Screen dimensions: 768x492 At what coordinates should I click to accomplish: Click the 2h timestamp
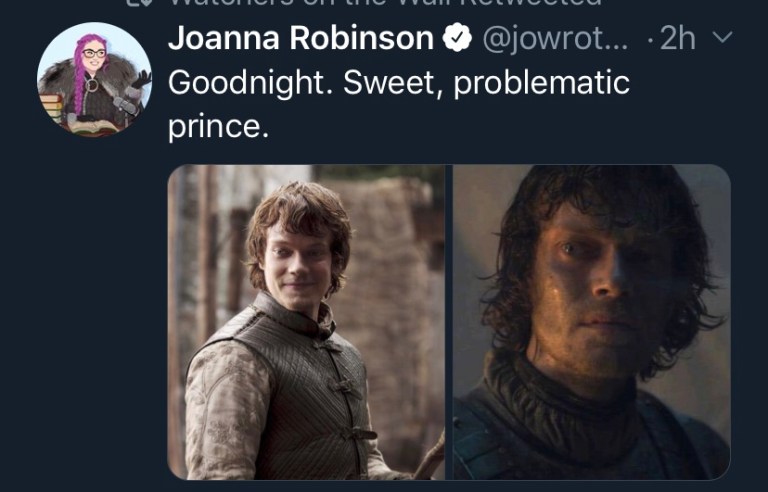[678, 39]
